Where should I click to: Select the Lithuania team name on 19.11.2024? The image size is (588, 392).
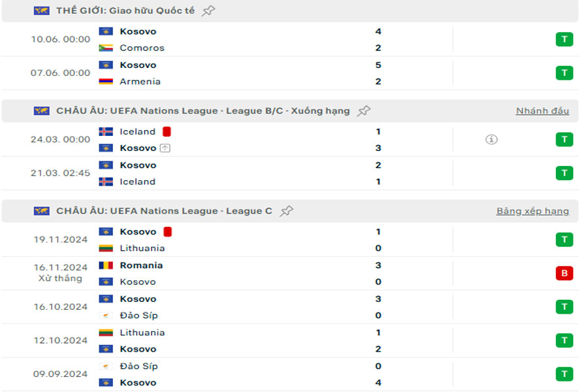pos(142,248)
